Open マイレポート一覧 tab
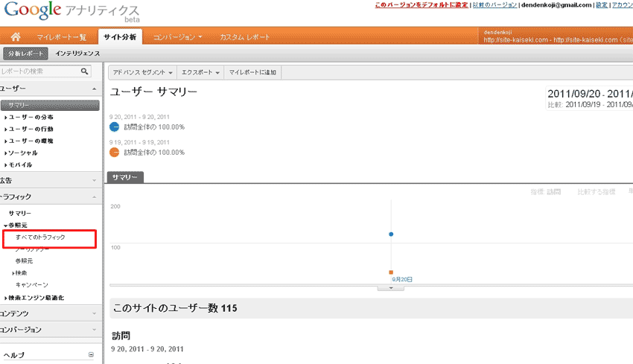633x364 pixels. [x=61, y=37]
